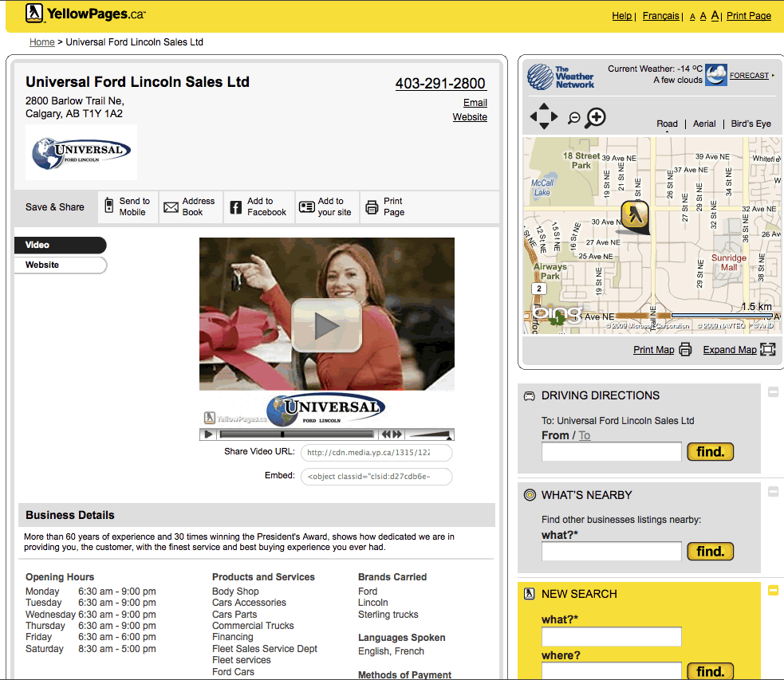
Task: Collapse the Driving Directions panel
Action: coord(773,392)
